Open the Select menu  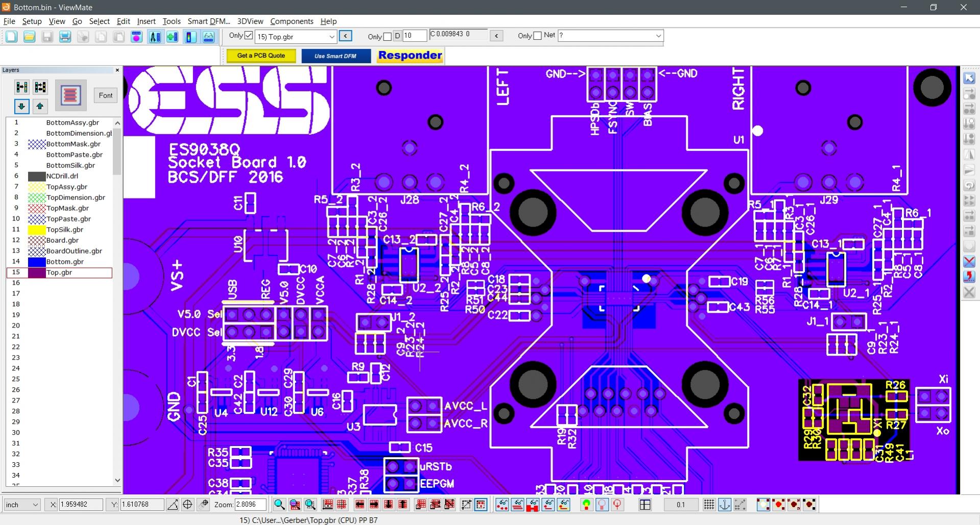click(99, 21)
